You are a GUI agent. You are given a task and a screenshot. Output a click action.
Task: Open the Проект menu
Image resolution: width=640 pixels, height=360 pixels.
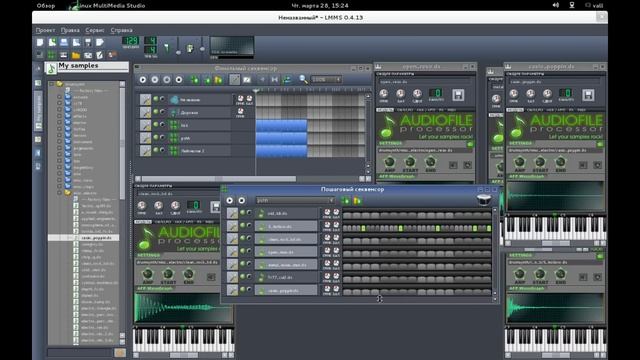(x=45, y=30)
